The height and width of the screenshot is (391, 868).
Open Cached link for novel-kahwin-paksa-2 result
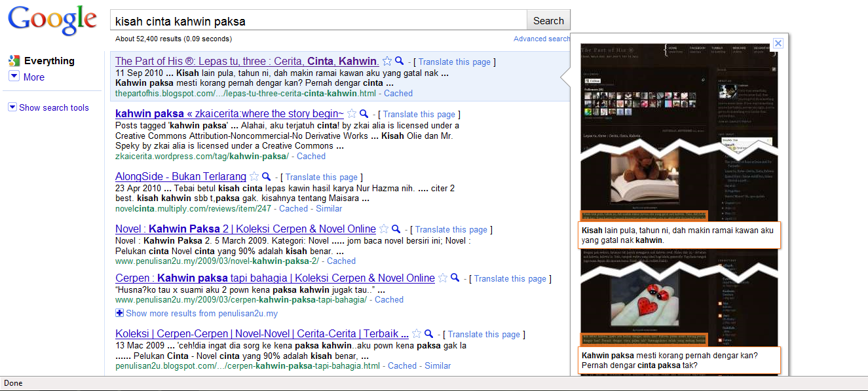[x=341, y=261]
